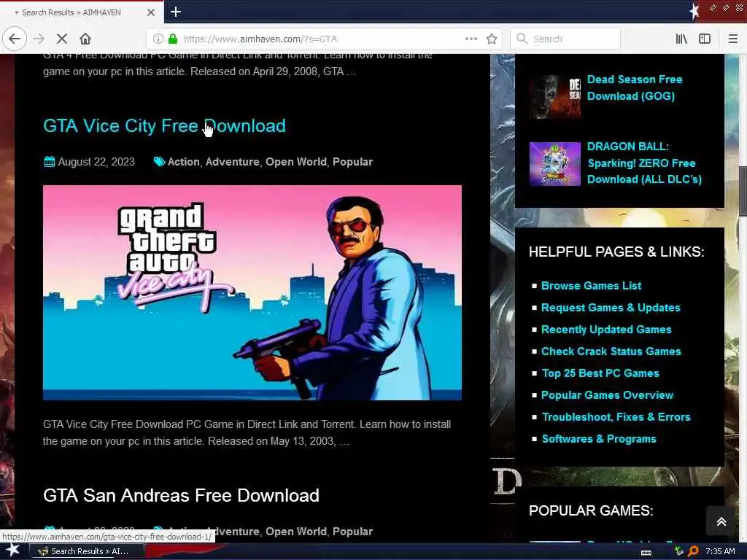Open Dead Season Free Download (GOG) link
Viewport: 747px width, 560px height.
(x=635, y=87)
